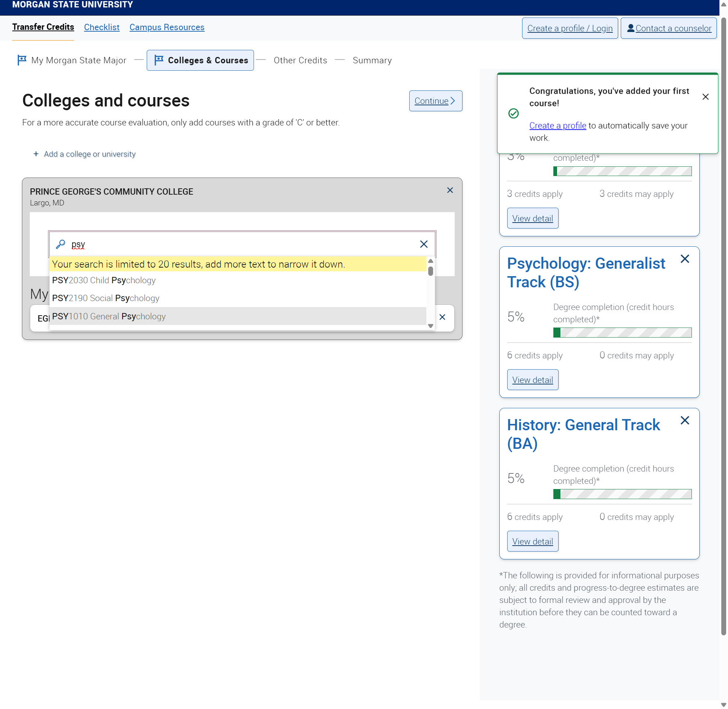View detail on the top degree card

tap(533, 218)
